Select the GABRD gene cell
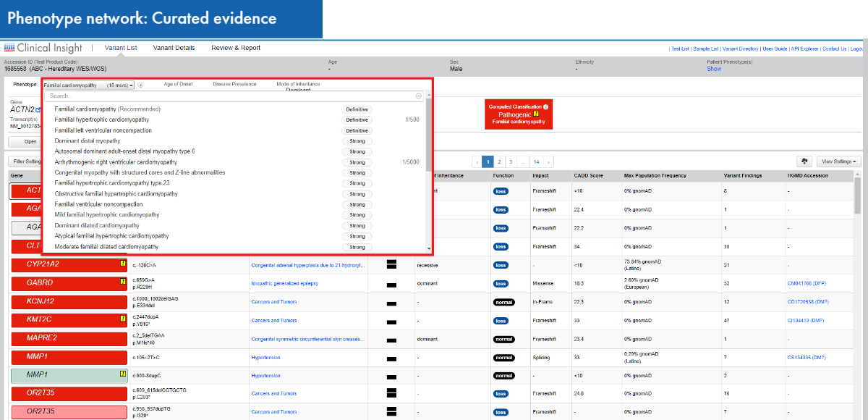 coord(69,283)
